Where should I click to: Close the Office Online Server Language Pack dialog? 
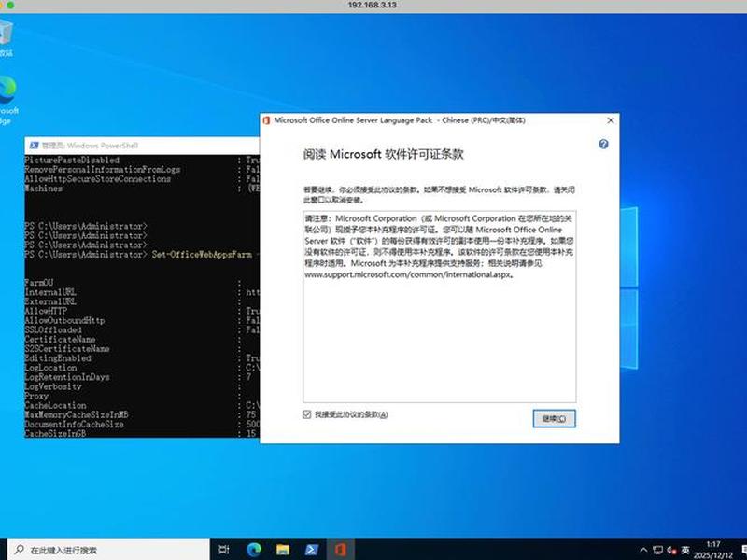(611, 120)
